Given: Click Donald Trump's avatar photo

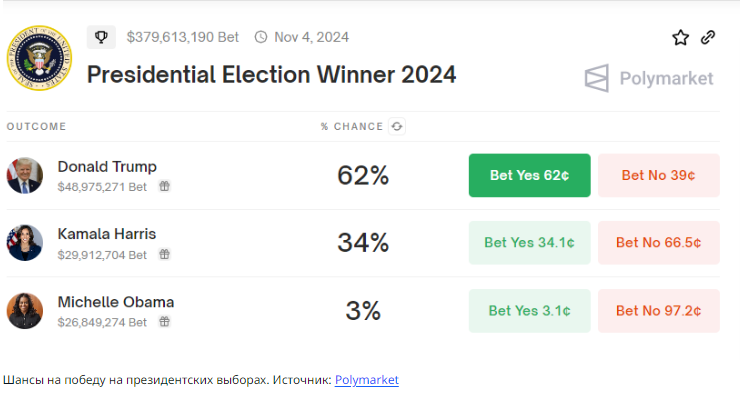Looking at the screenshot, I should pos(25,176).
